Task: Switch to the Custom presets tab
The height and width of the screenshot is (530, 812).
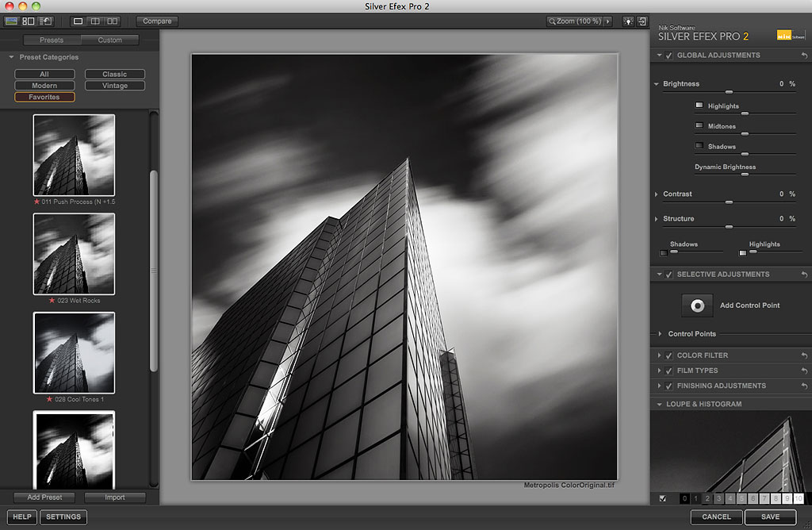Action: tap(110, 40)
